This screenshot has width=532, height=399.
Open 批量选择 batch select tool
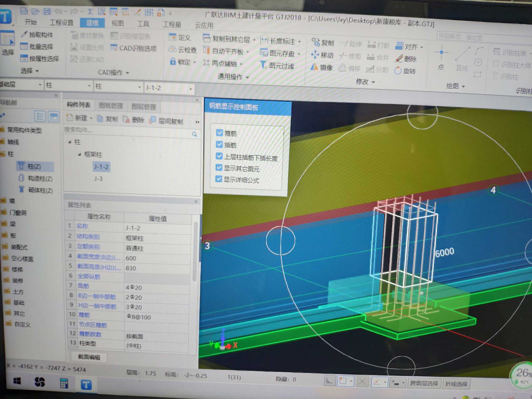click(x=37, y=46)
